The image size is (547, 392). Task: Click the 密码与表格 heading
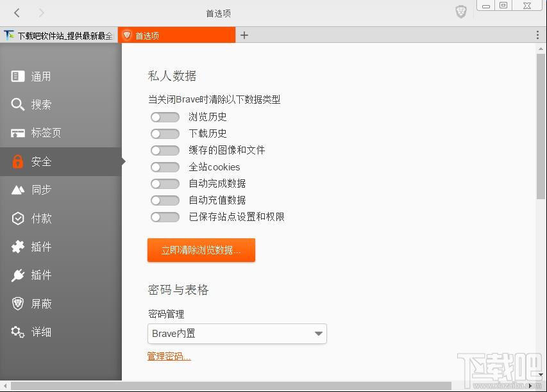point(178,290)
